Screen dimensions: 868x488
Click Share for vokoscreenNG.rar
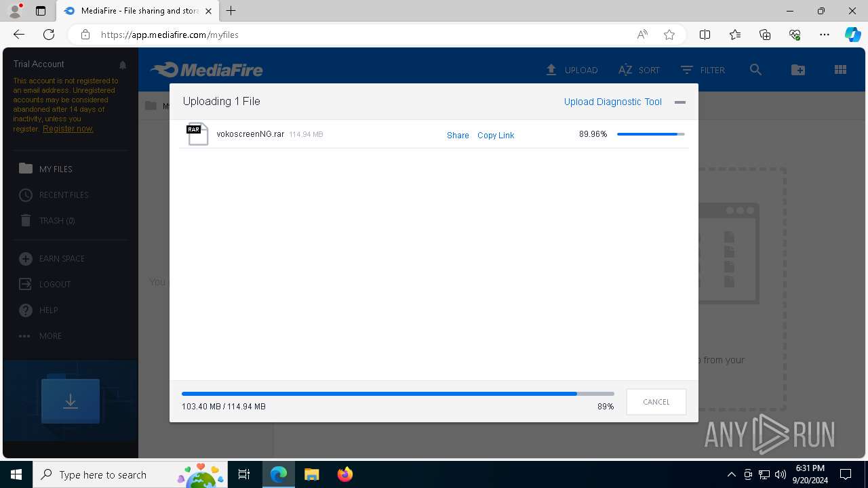pyautogui.click(x=458, y=136)
